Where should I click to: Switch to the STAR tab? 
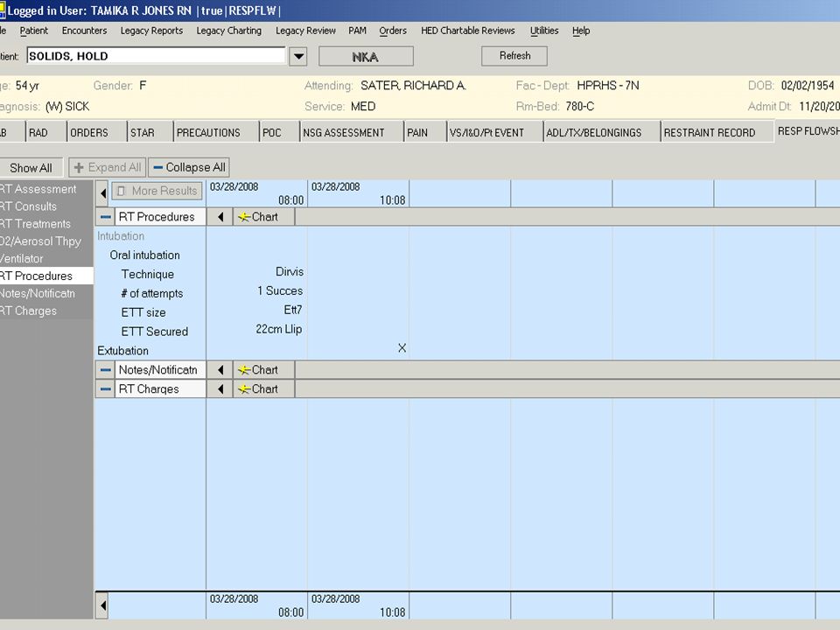(x=150, y=132)
